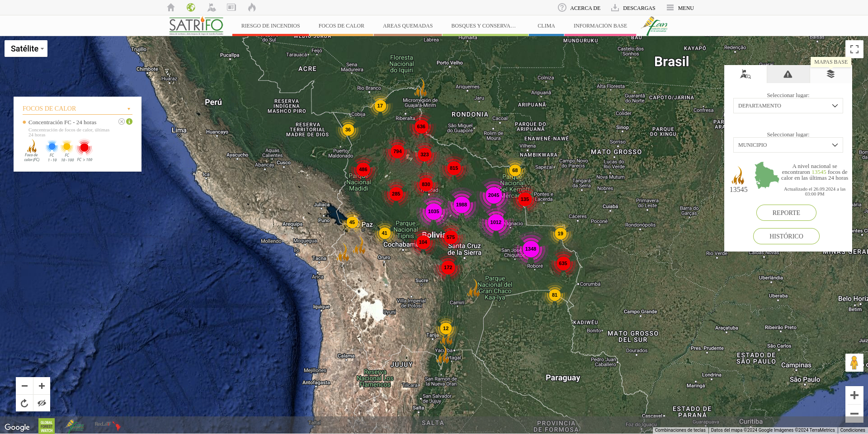Select the green globe map icon
Image resolution: width=868 pixels, height=434 pixels.
click(191, 7)
